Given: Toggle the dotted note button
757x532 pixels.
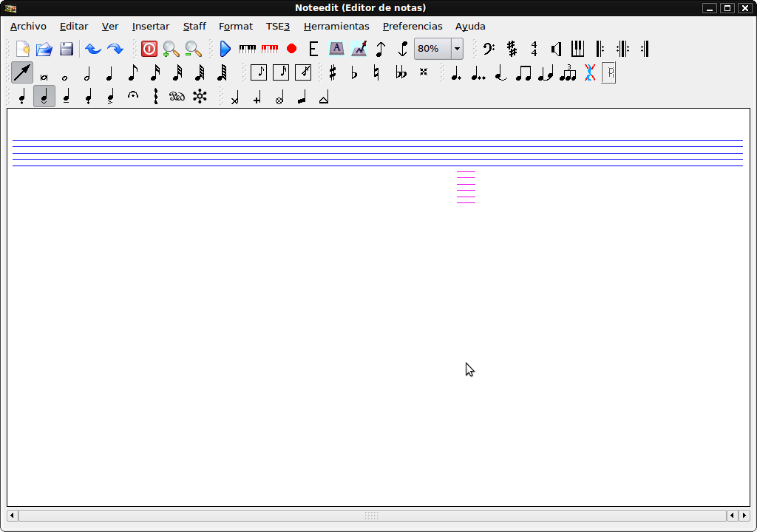Looking at the screenshot, I should point(456,73).
